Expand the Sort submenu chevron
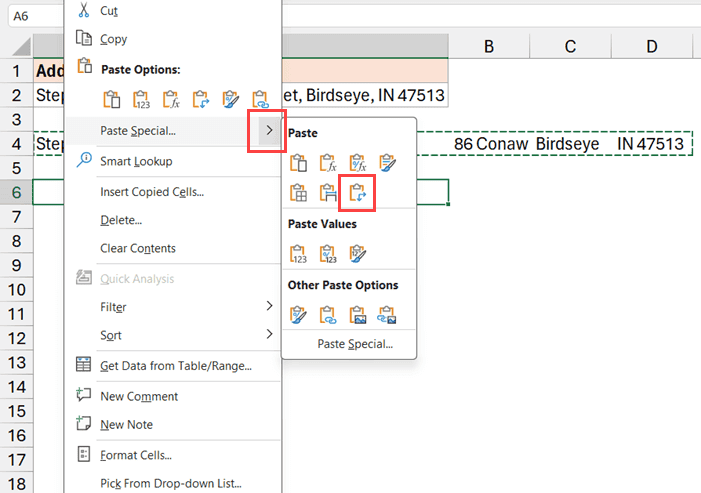 [x=268, y=335]
